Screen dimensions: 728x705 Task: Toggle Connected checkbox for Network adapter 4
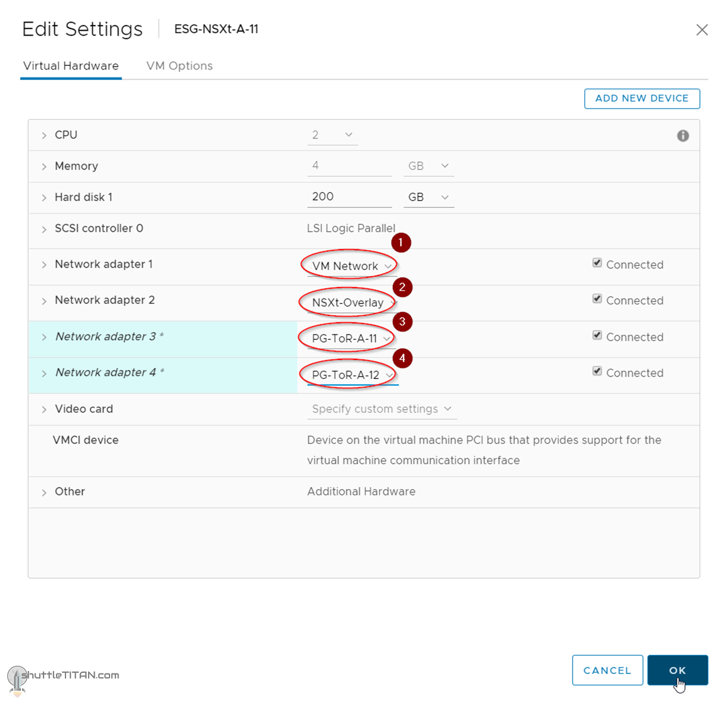pos(597,371)
